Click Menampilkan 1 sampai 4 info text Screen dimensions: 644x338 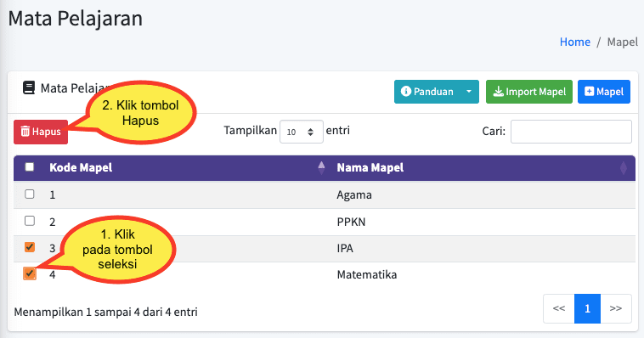point(105,312)
